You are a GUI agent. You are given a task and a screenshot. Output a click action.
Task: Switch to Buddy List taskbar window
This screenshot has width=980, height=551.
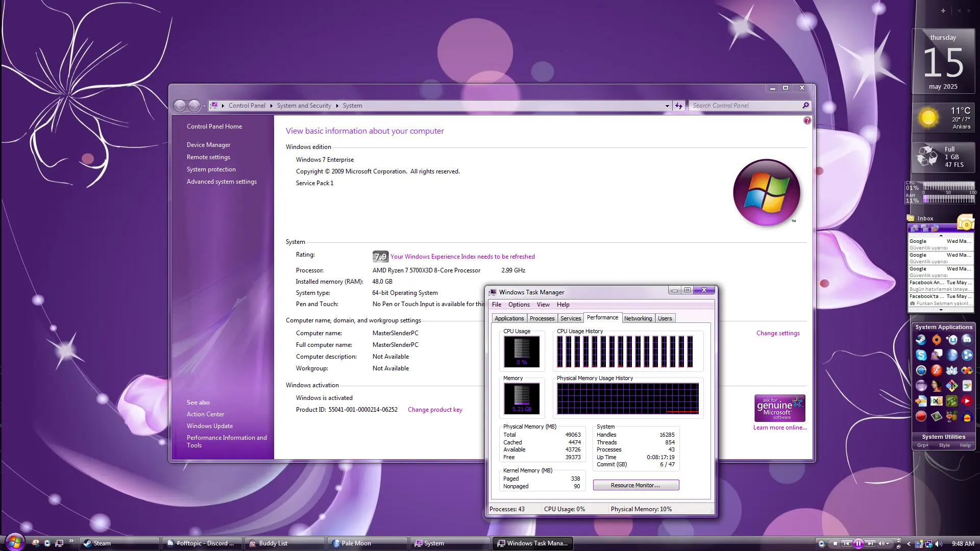(284, 543)
